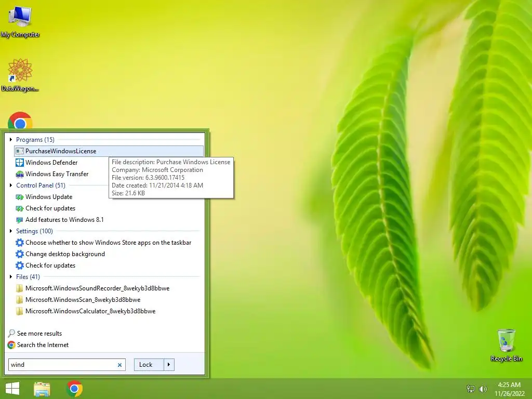Click the WindowsCalculator folder icon

[x=20, y=311]
